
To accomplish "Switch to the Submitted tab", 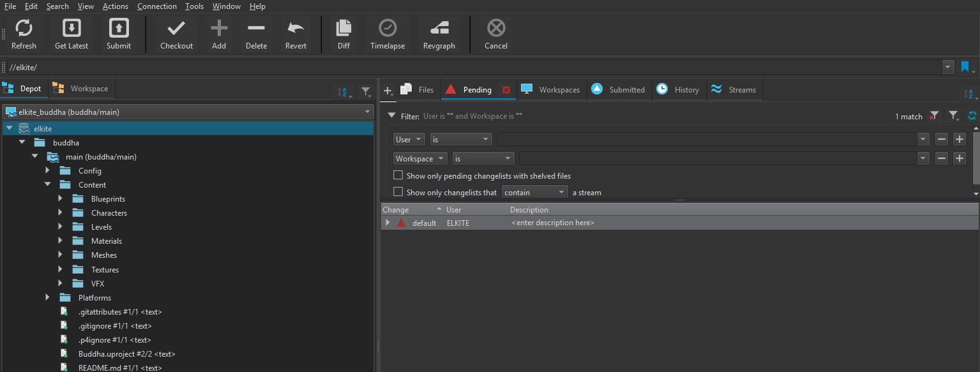I will [618, 89].
